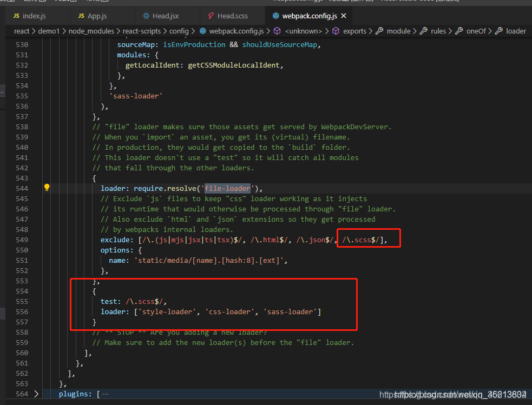Viewport: 532px width, 405px height.
Task: Click the wrench icon before oneOf breadcrumb
Action: pos(459,31)
